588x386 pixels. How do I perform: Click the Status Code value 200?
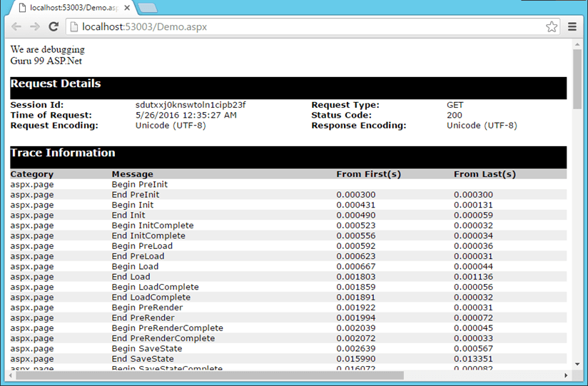tap(455, 115)
